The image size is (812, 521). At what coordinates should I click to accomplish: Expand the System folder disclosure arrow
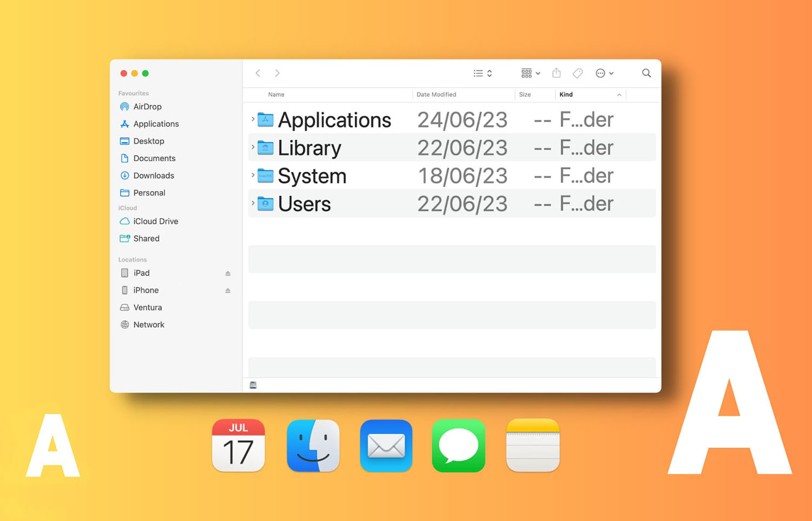point(253,175)
